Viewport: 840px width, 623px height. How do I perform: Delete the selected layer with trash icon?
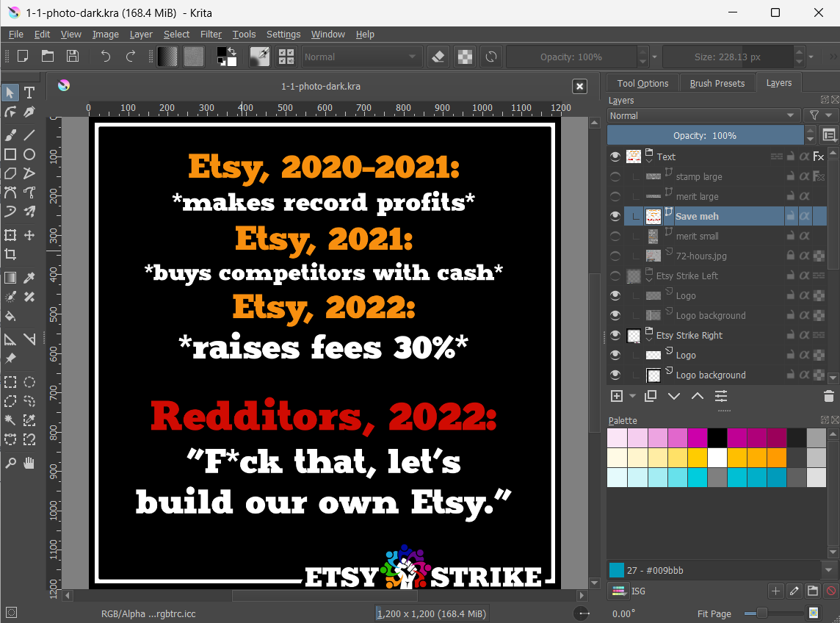click(x=828, y=396)
